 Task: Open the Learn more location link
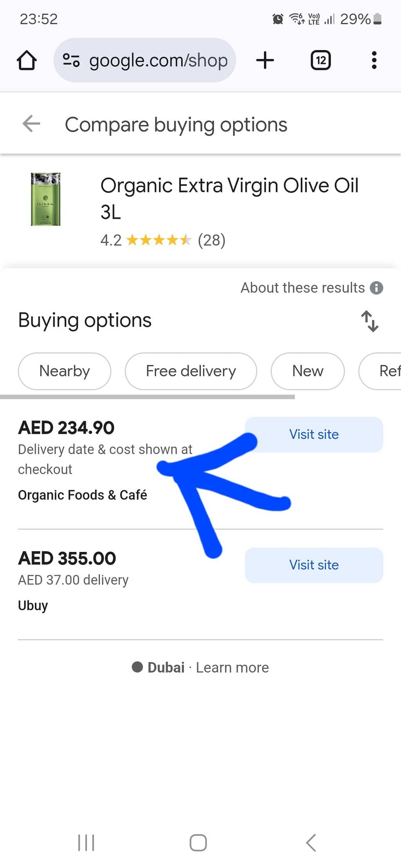[232, 667]
